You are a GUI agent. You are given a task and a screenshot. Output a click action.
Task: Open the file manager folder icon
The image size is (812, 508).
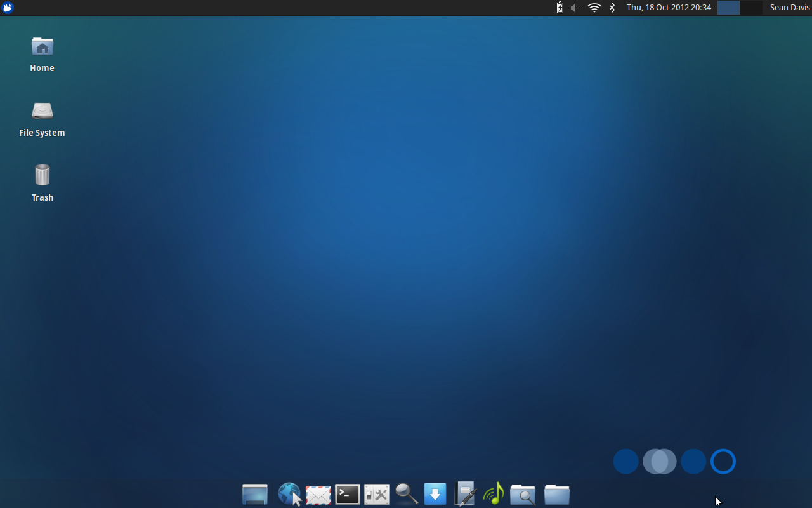coord(556,494)
